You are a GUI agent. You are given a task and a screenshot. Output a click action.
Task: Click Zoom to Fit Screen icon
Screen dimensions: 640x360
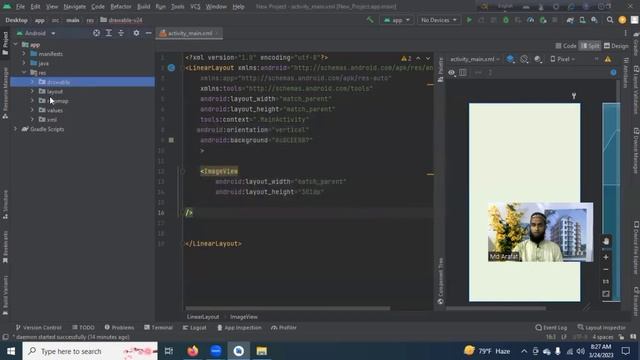tap(606, 294)
